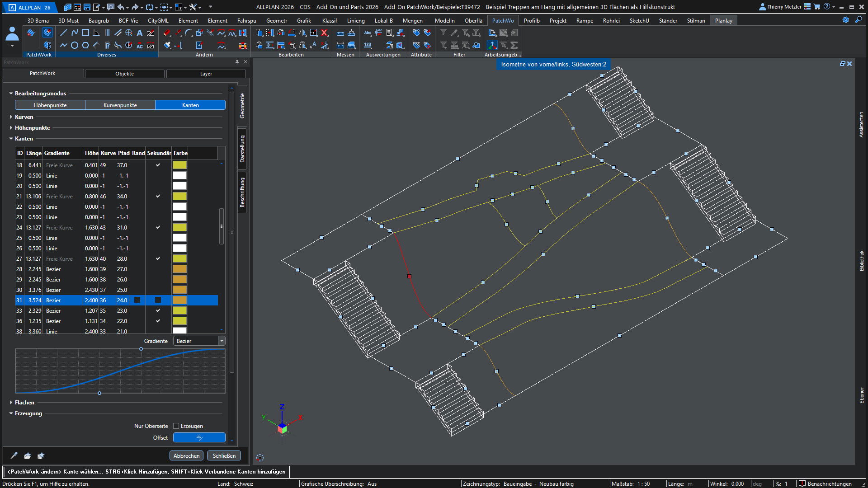Image resolution: width=868 pixels, height=488 pixels.
Task: Select the Circle drawing tool
Action: pyautogui.click(x=75, y=45)
